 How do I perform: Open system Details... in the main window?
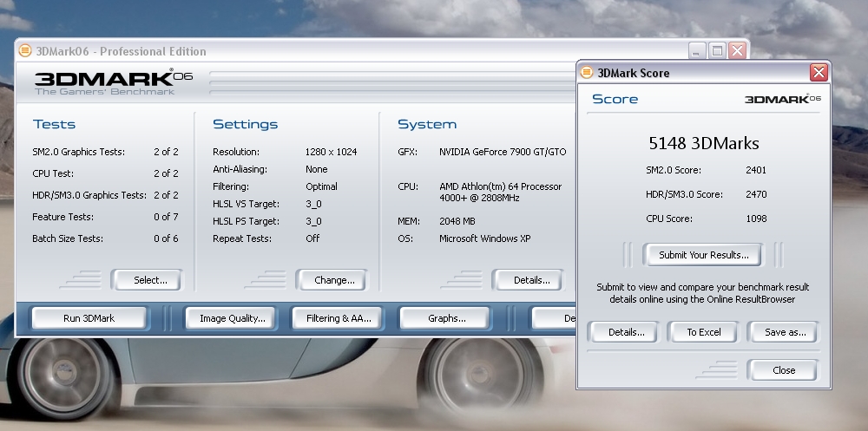(x=528, y=280)
